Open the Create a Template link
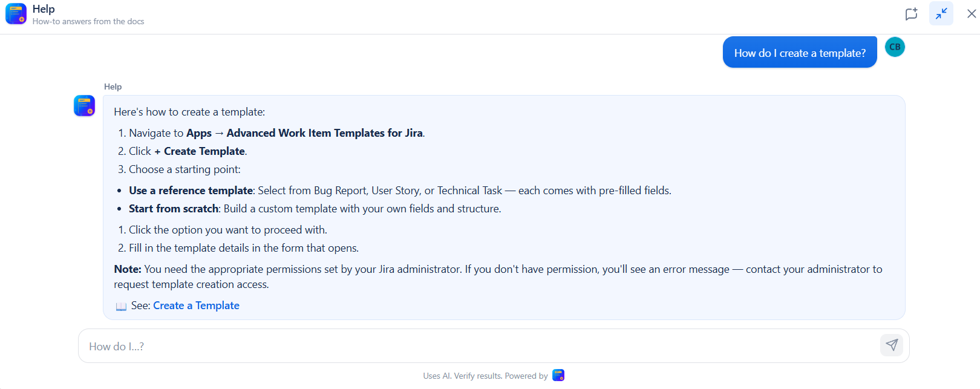Screen dimensions: 980x389 (196, 306)
